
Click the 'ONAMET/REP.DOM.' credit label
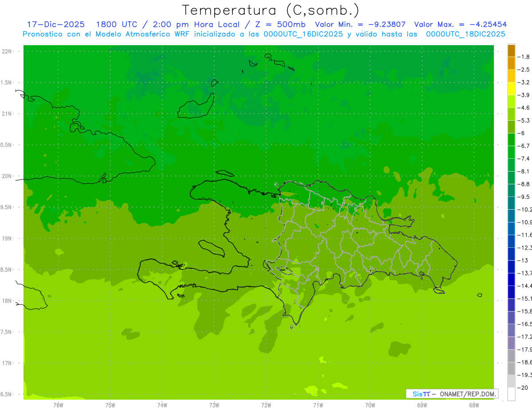468,394
